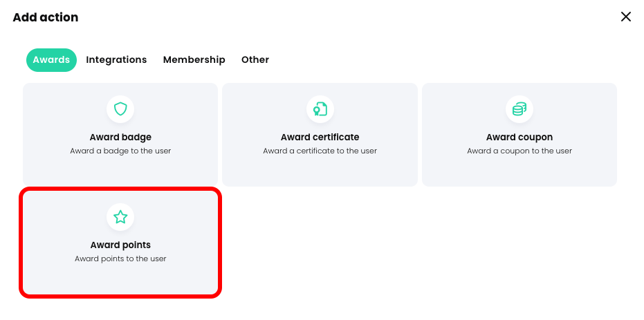This screenshot has height=320, width=644.
Task: Click the coins icon for Award coupon
Action: pos(519,109)
